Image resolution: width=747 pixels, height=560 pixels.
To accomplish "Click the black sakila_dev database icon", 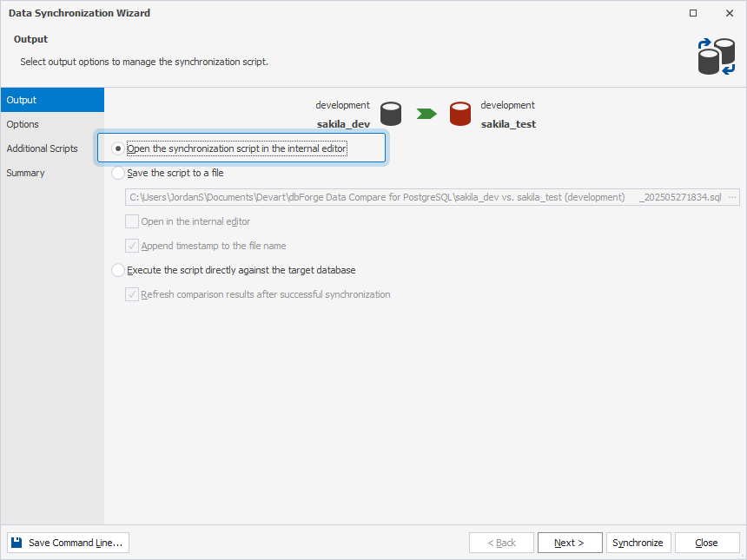I will pyautogui.click(x=390, y=113).
